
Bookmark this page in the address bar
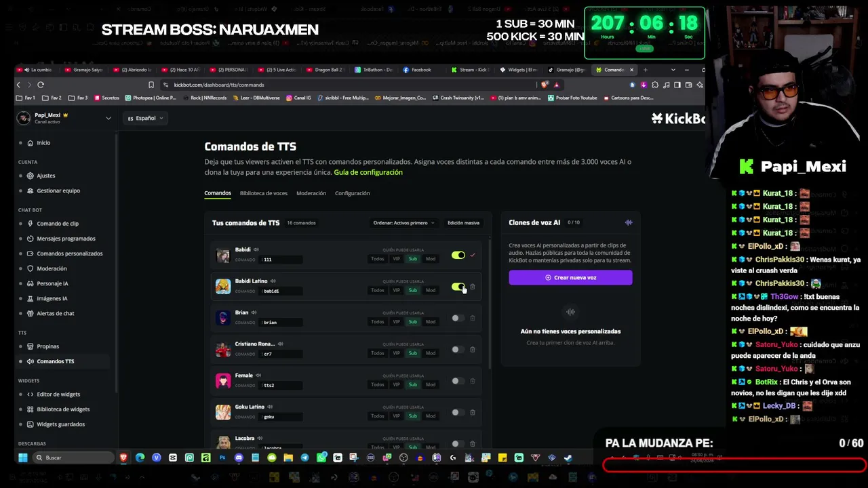pos(151,85)
